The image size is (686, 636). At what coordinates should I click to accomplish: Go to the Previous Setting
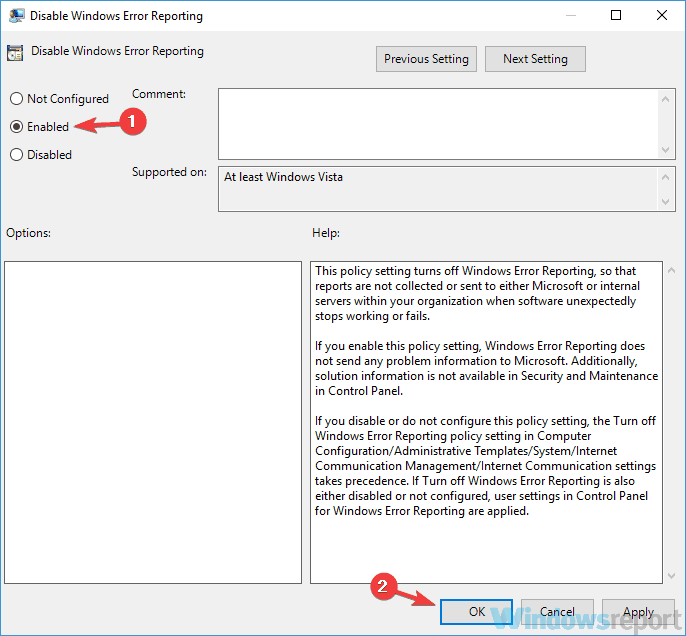click(x=426, y=59)
